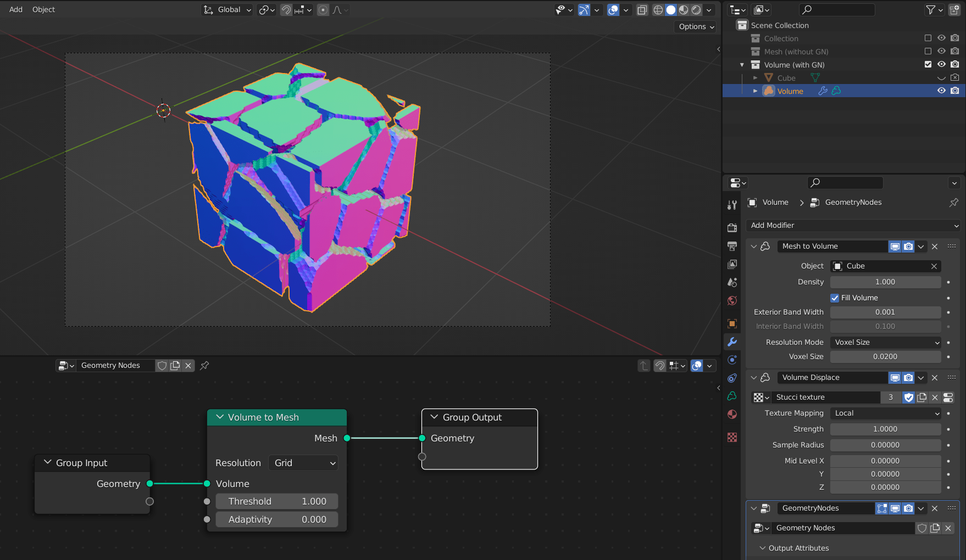Click the Threshold value field in Volume to Mesh
This screenshot has height=560, width=966.
276,501
